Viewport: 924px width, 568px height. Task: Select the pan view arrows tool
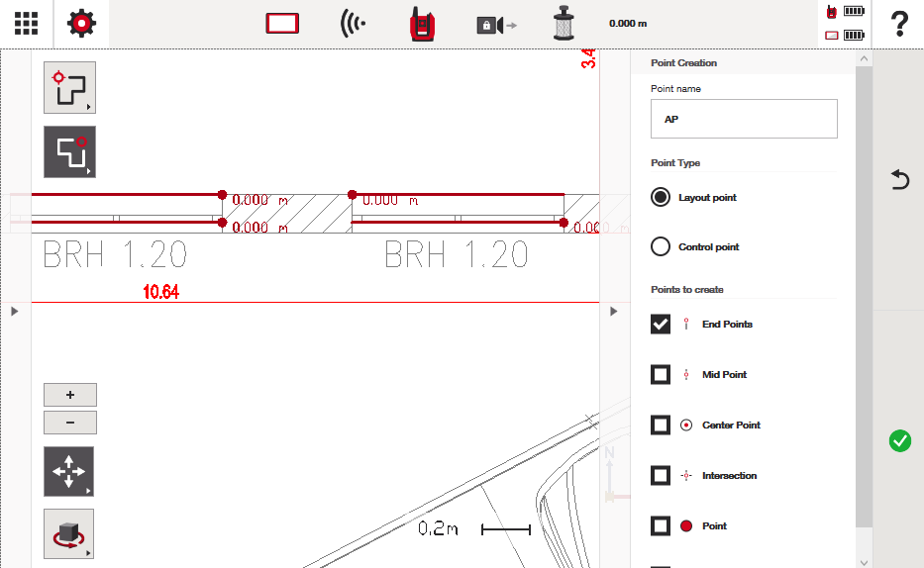point(68,471)
